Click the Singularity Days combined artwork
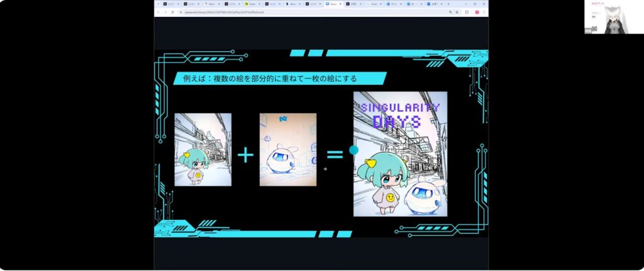Viewport: 644px width, 271px height. point(400,153)
